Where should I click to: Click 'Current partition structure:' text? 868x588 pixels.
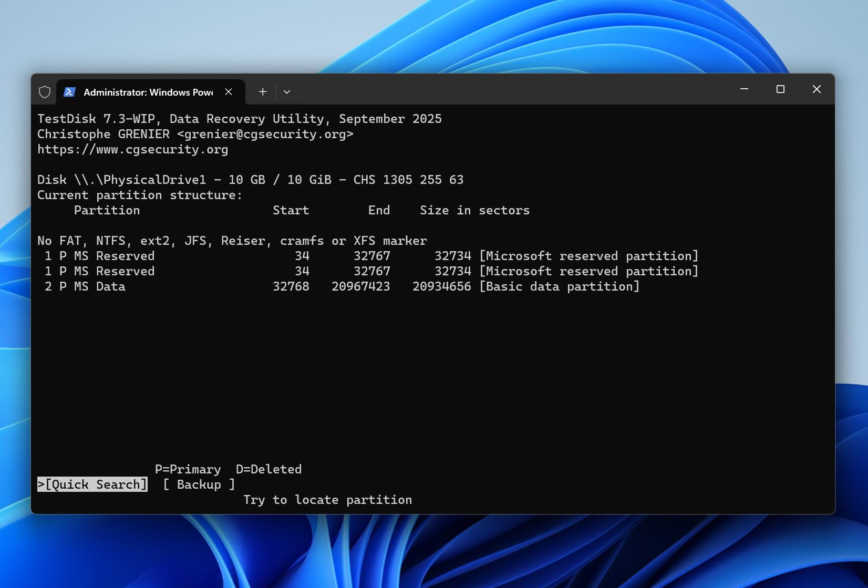click(140, 195)
